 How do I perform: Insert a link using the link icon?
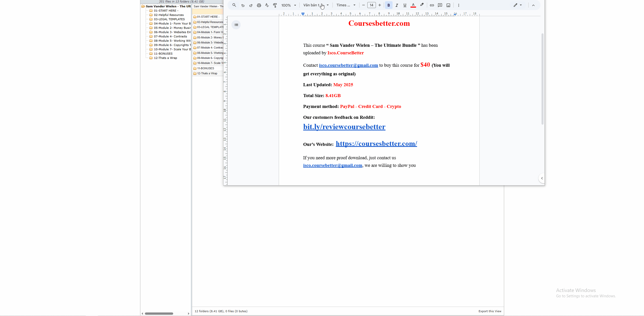point(432,5)
